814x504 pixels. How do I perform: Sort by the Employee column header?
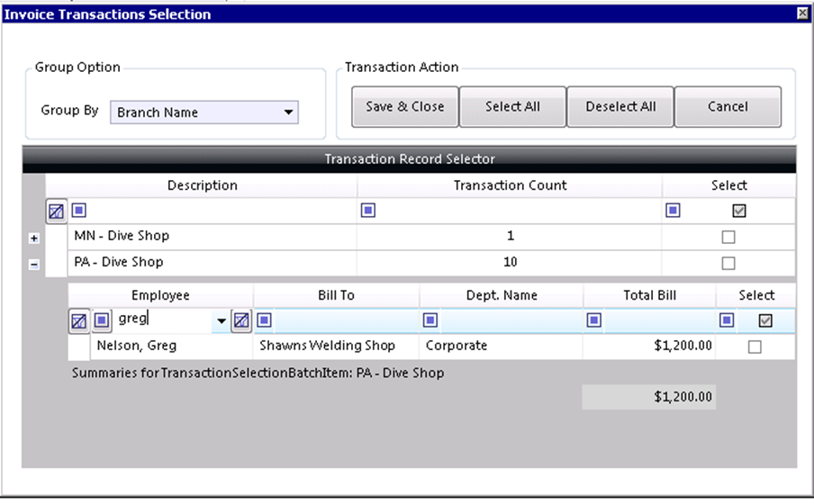pyautogui.click(x=160, y=295)
